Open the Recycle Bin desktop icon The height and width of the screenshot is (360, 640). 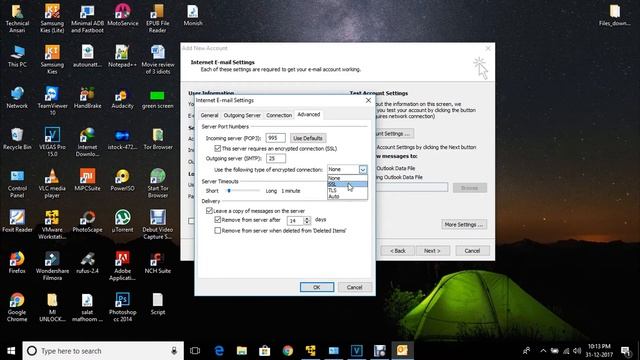pos(17,139)
